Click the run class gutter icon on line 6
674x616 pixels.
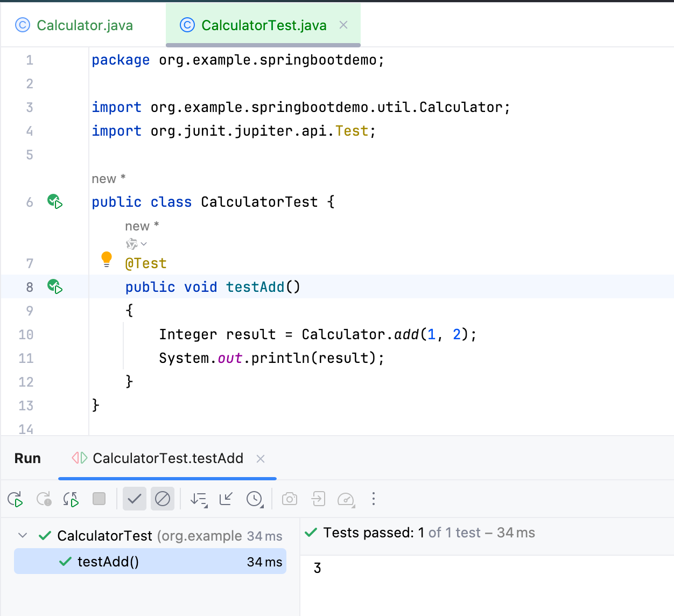point(55,202)
